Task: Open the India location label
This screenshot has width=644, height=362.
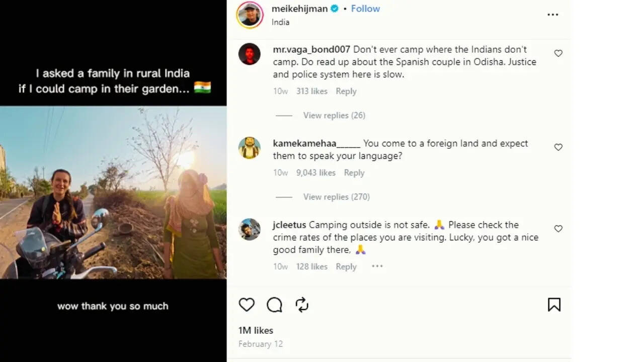Action: pyautogui.click(x=280, y=22)
